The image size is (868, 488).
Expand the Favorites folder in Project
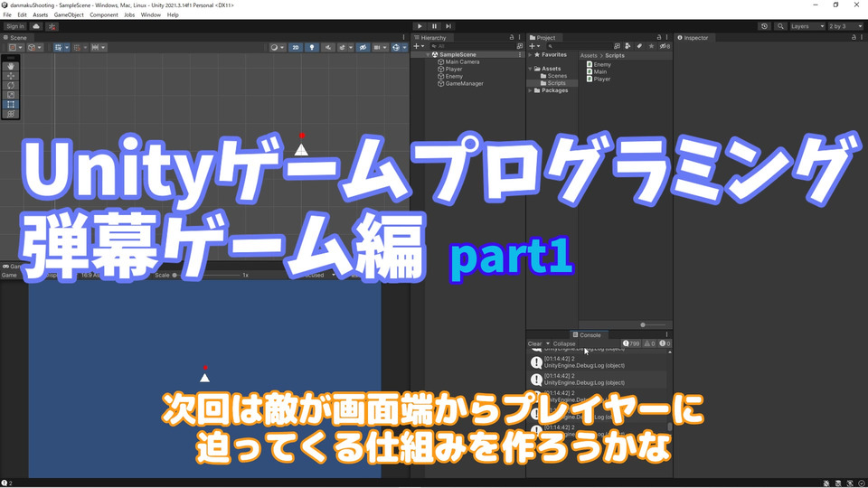tap(531, 55)
